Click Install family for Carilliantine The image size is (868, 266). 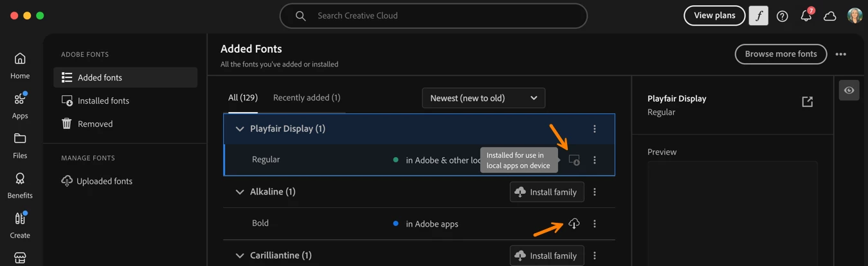pyautogui.click(x=547, y=256)
